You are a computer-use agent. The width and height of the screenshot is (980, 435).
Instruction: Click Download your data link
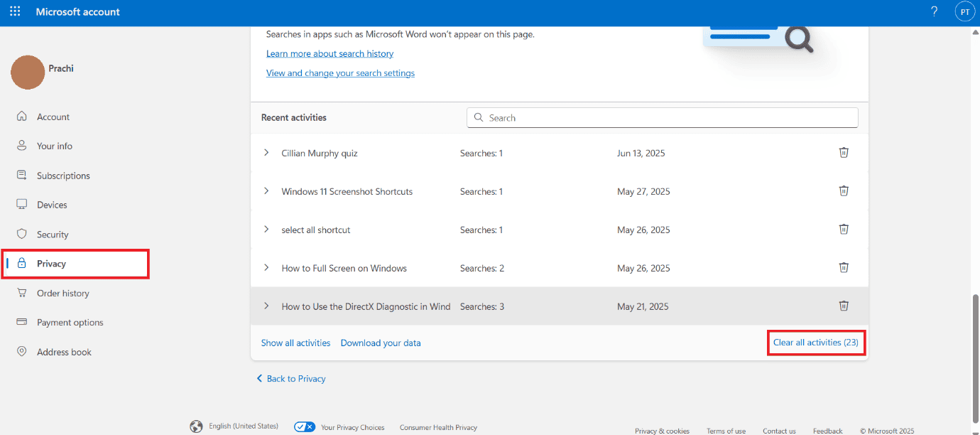[381, 343]
